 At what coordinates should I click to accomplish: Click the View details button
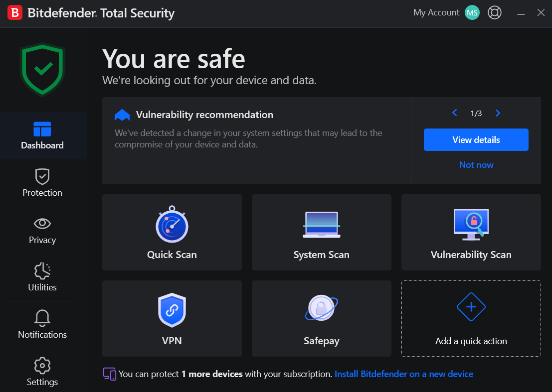tap(476, 139)
